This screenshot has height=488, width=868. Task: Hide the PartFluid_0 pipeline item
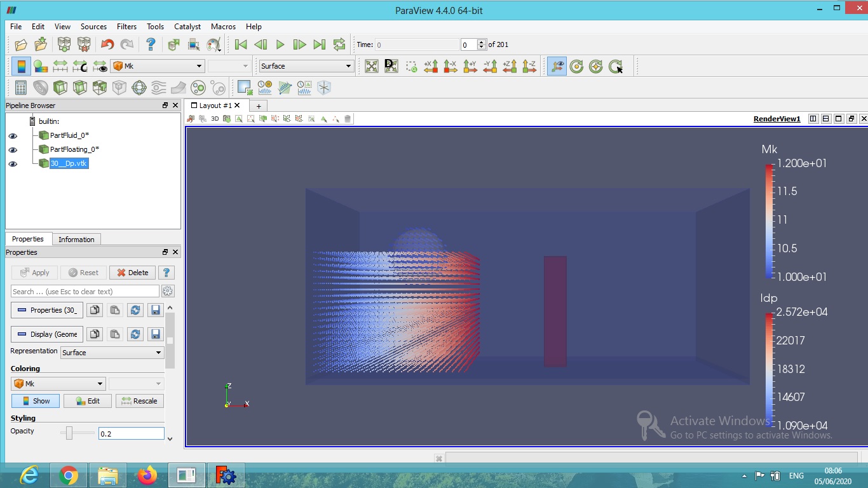(13, 135)
